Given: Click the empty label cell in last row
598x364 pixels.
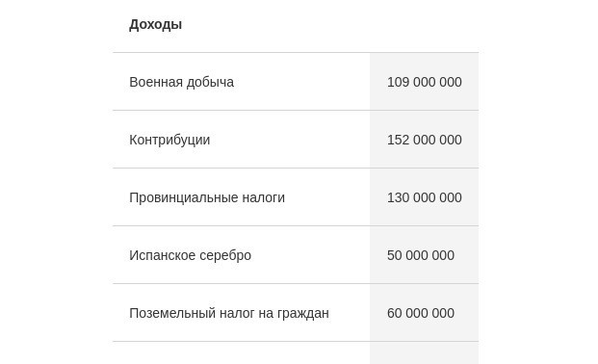Looking at the screenshot, I should [242, 353].
